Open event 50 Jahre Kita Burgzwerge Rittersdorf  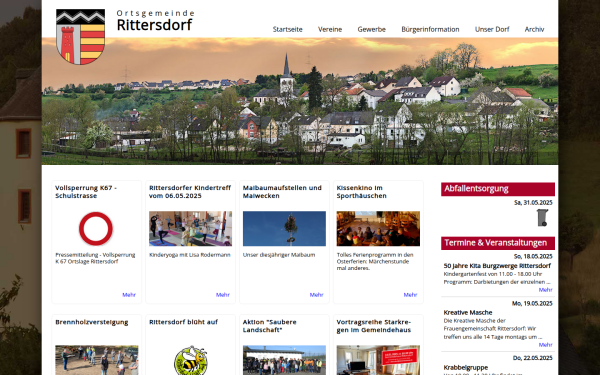point(497,266)
